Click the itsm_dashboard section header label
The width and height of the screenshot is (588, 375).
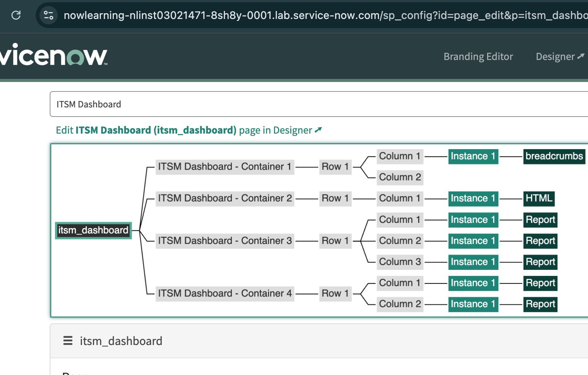(121, 341)
